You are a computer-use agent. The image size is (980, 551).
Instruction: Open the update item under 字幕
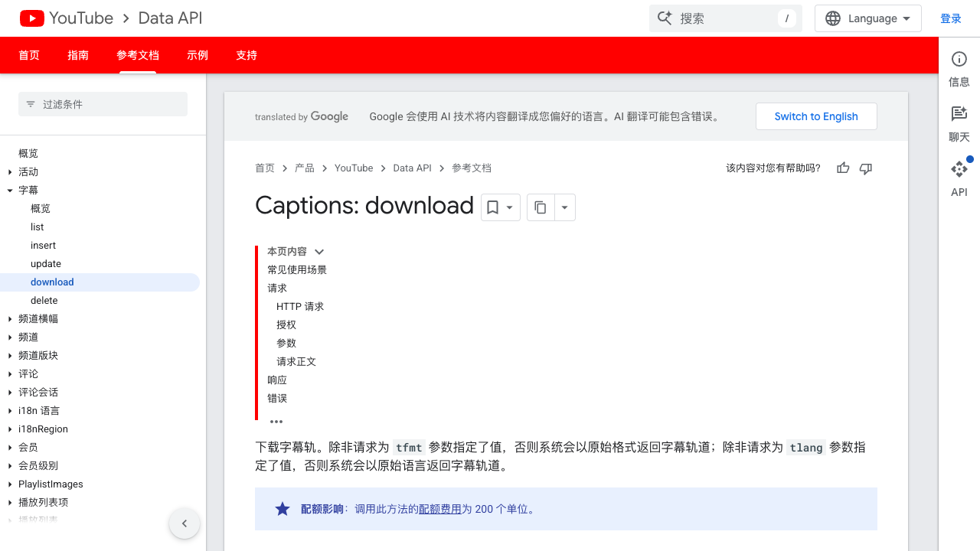tap(46, 264)
